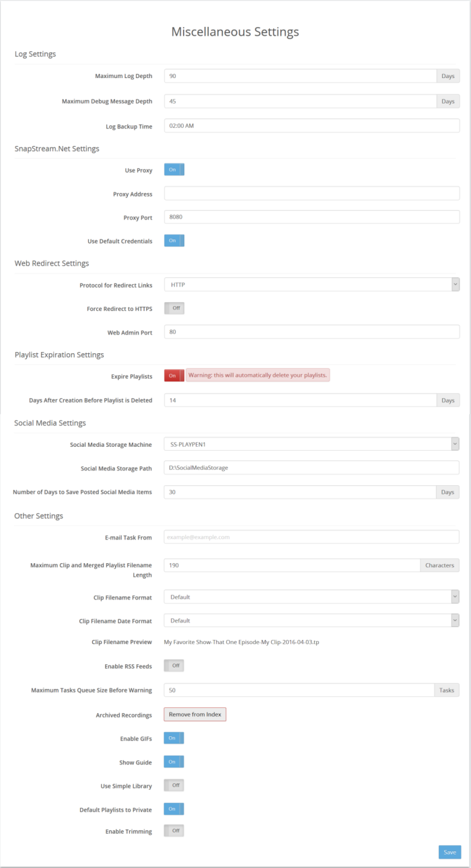The width and height of the screenshot is (471, 868).
Task: Enable the Use Simple Library toggle
Action: pos(174,785)
